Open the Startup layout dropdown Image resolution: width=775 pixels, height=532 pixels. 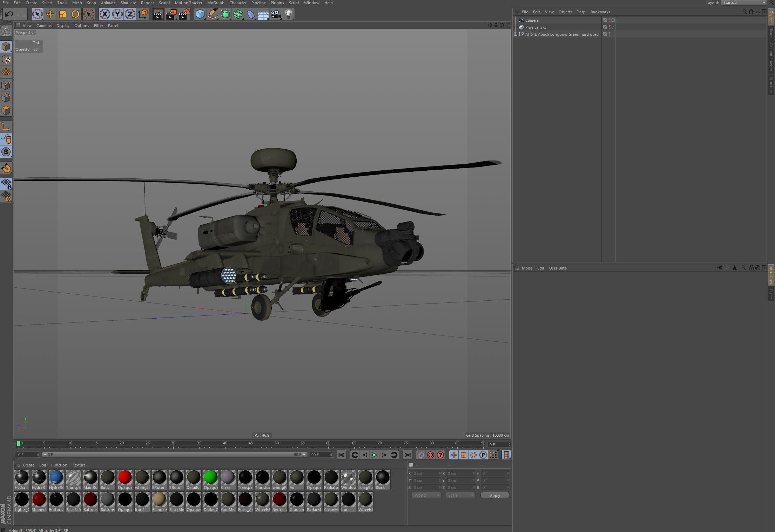[744, 3]
